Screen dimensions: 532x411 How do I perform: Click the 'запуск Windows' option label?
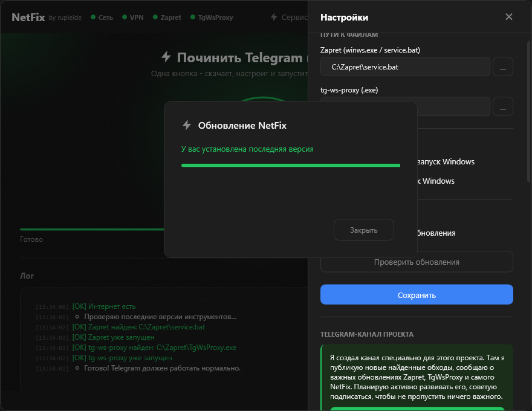click(x=446, y=162)
